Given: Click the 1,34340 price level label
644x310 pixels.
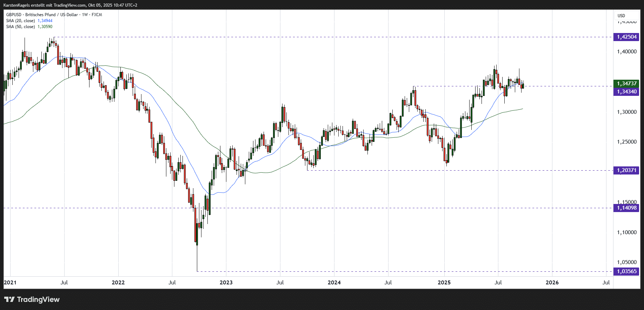Looking at the screenshot, I should (626, 92).
